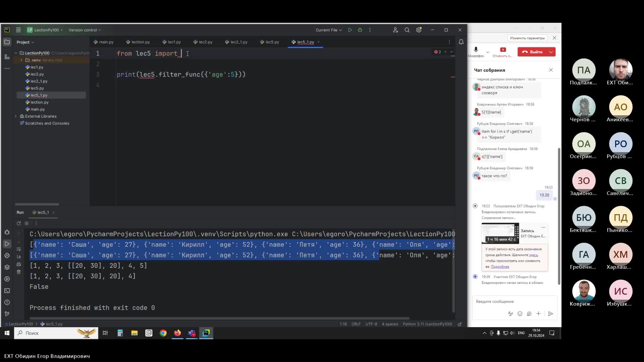Switch to main.py editor tab

pos(104,42)
